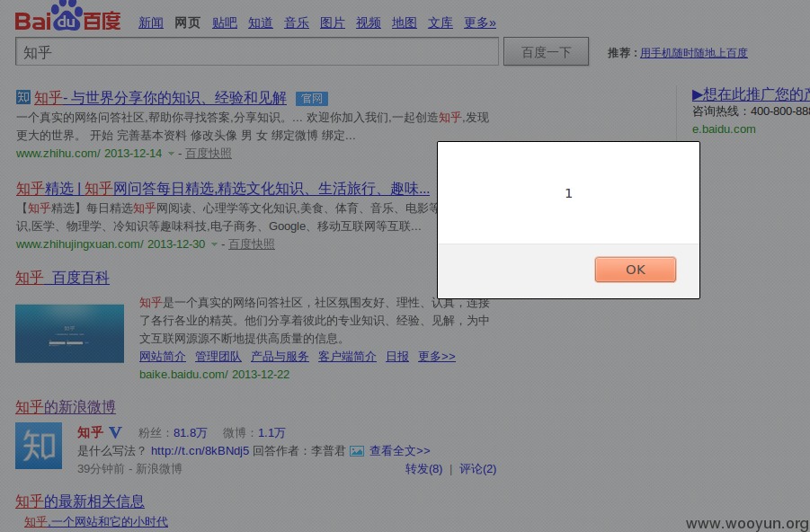Focus the search box containing 知乎

tap(257, 51)
